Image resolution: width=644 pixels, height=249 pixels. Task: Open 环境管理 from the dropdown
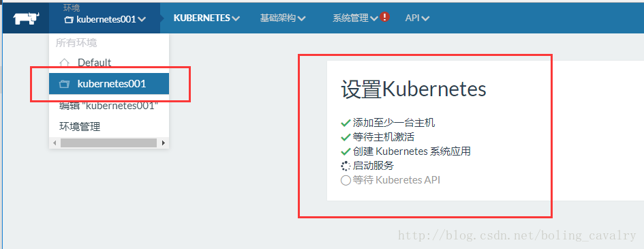(80, 127)
